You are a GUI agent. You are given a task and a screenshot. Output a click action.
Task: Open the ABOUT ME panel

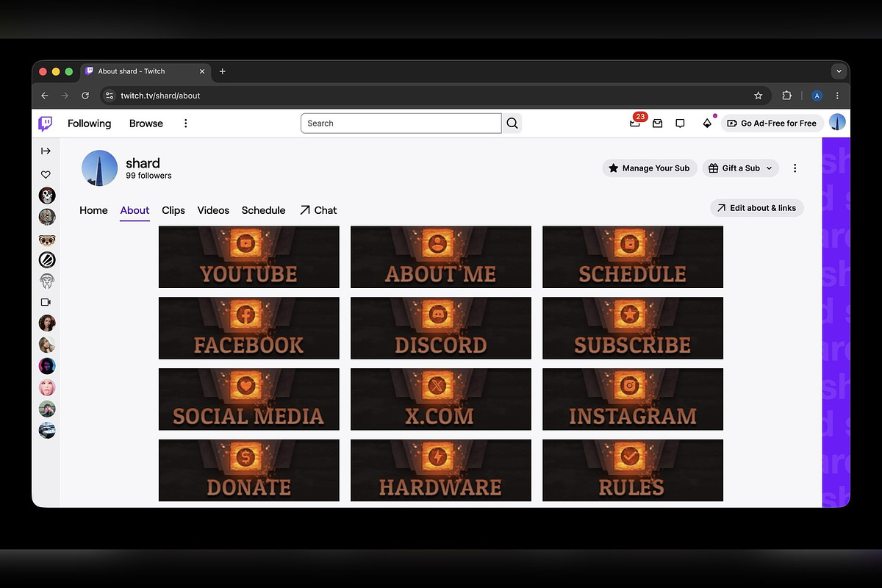pos(441,257)
